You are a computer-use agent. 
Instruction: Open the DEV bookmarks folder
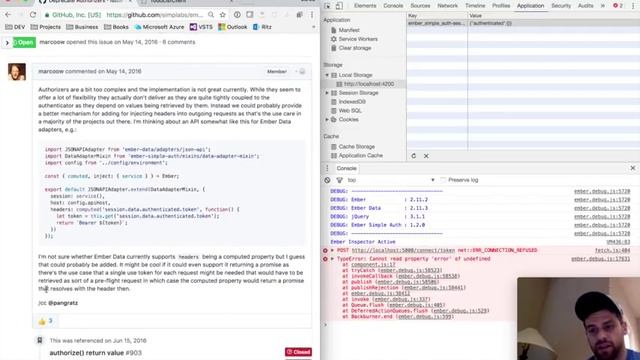pyautogui.click(x=15, y=27)
